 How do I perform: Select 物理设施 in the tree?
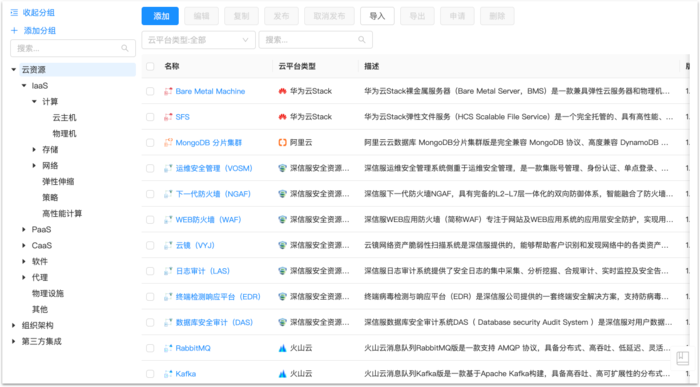(48, 293)
